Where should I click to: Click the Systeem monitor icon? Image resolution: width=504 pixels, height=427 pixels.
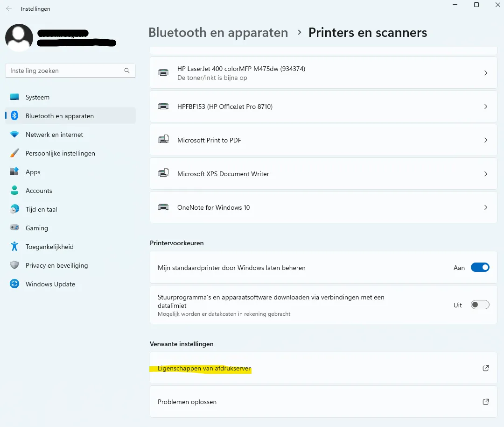tap(14, 97)
